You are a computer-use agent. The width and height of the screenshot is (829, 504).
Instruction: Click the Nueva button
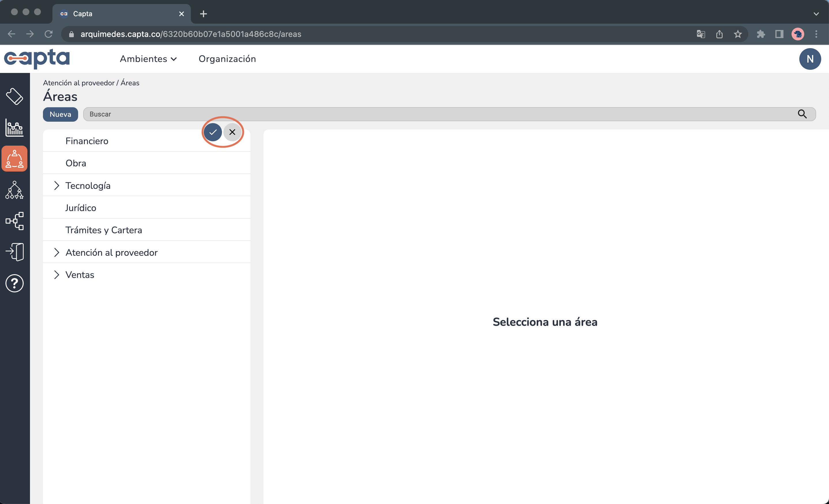60,114
